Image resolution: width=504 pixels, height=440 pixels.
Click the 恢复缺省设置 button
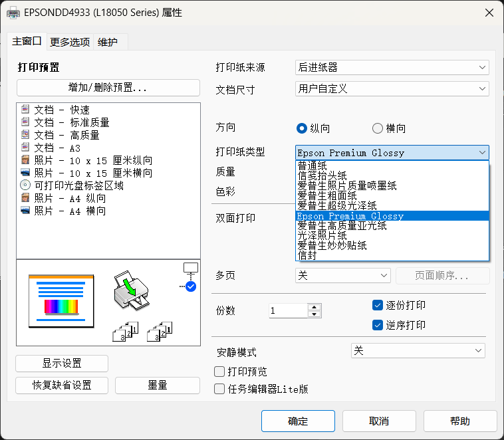coord(62,385)
